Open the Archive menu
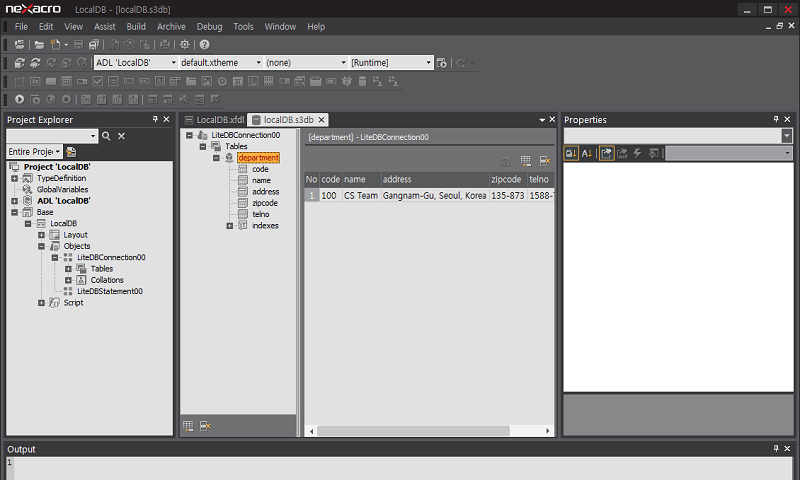Screen dimensions: 800x480 pyautogui.click(x=171, y=27)
